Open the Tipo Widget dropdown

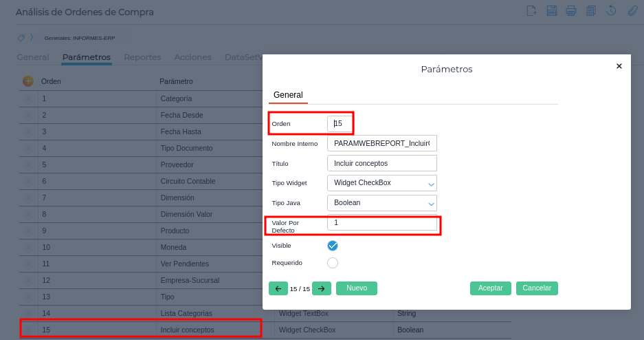382,183
